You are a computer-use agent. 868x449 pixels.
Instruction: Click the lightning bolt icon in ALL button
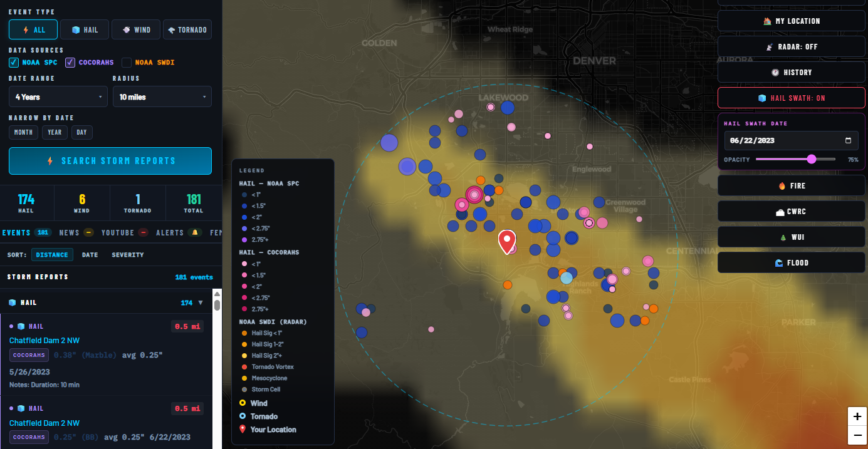(26, 29)
